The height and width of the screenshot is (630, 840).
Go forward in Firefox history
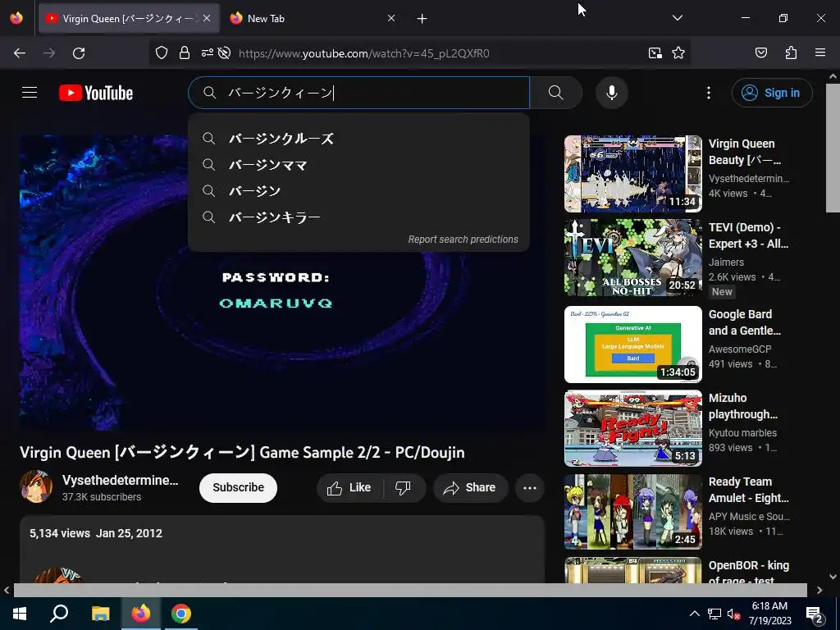tap(49, 53)
